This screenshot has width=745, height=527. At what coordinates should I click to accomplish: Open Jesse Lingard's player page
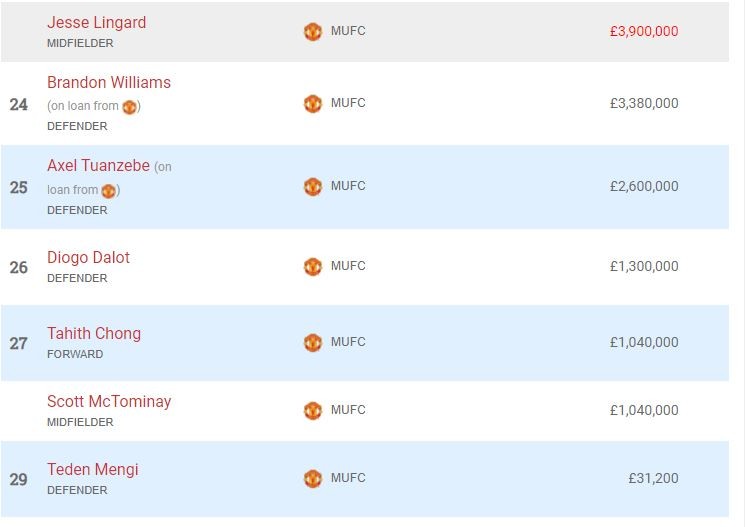click(x=96, y=22)
